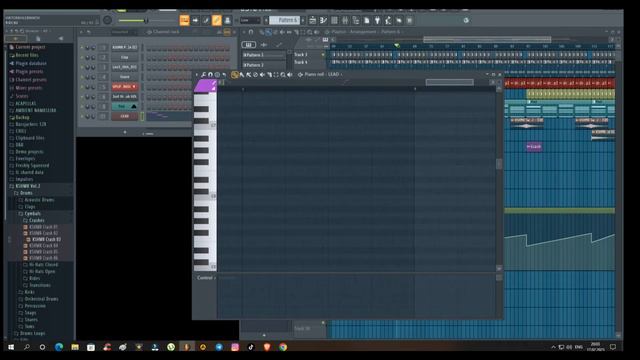Open Microsoft Edge from the taskbar
Screen dimensions: 640x360
(59, 347)
